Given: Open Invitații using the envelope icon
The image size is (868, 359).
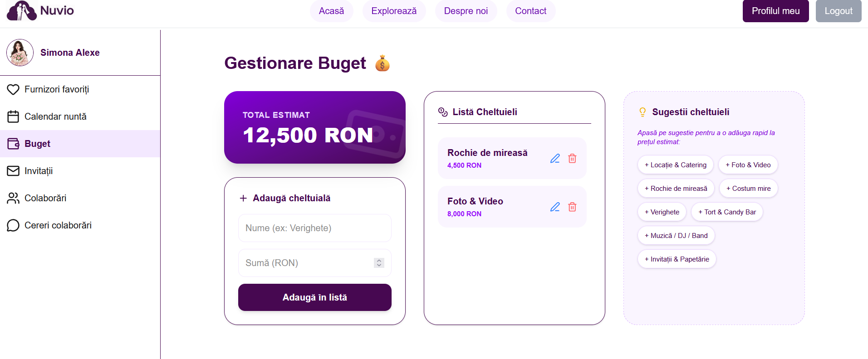Looking at the screenshot, I should tap(13, 171).
